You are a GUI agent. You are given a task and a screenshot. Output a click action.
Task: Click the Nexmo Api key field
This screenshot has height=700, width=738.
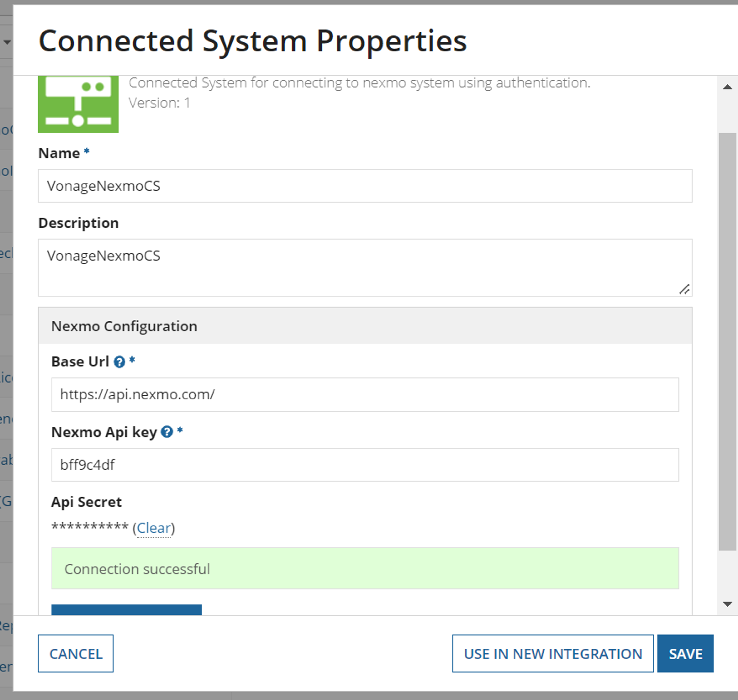coord(365,465)
